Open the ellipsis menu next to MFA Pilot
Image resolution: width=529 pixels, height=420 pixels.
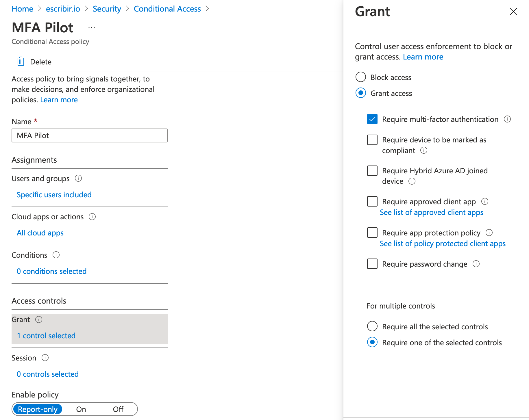coord(91,27)
